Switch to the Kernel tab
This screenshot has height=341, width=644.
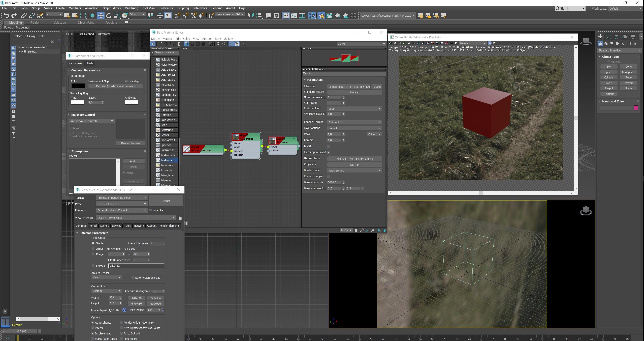[x=93, y=226]
